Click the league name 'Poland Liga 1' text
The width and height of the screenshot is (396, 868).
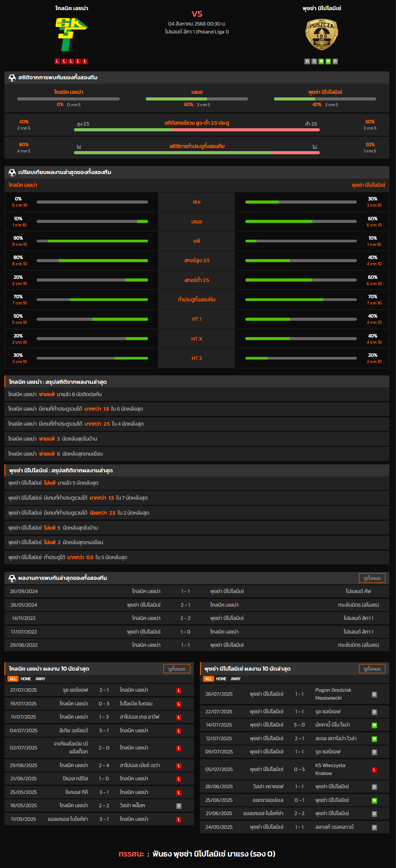[x=212, y=32]
